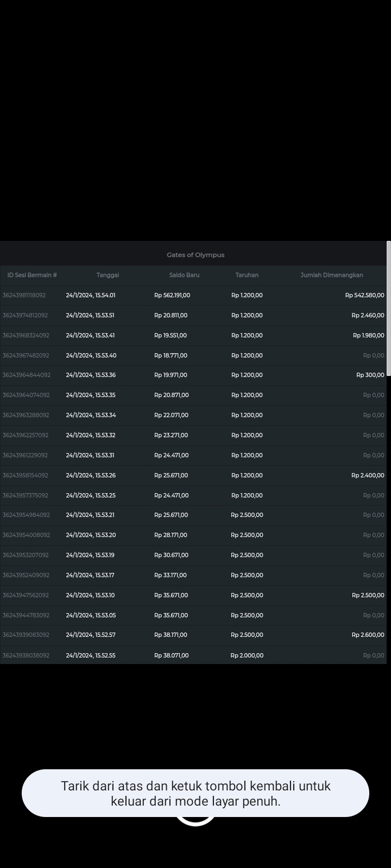Click the 24/1/2024, 15.53.10 date cell
Viewport: 391px width, 868px height.
pos(90,595)
